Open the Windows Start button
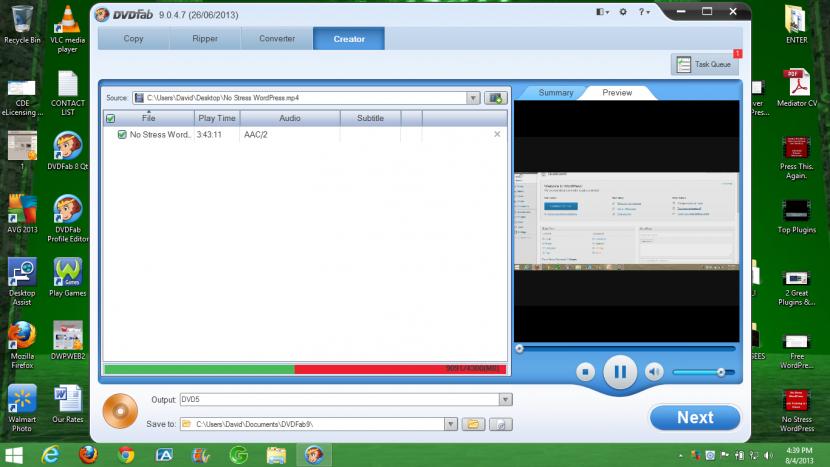 click(14, 455)
